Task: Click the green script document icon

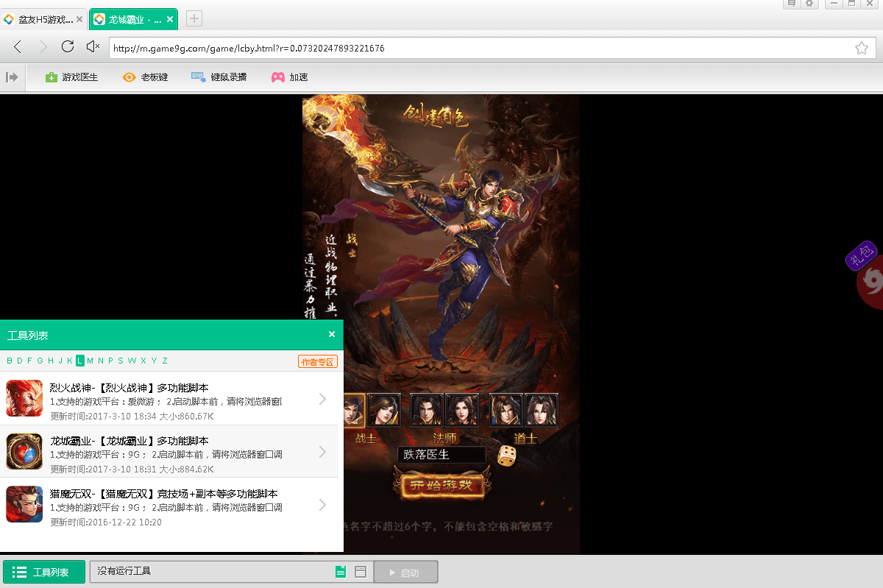Action: [341, 572]
